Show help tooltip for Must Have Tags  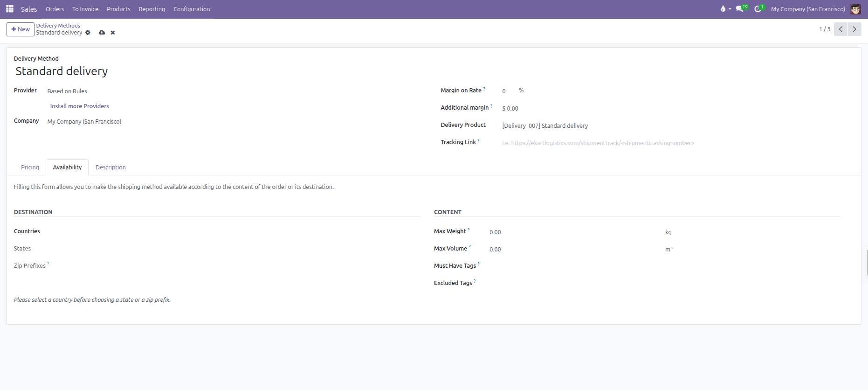478,264
